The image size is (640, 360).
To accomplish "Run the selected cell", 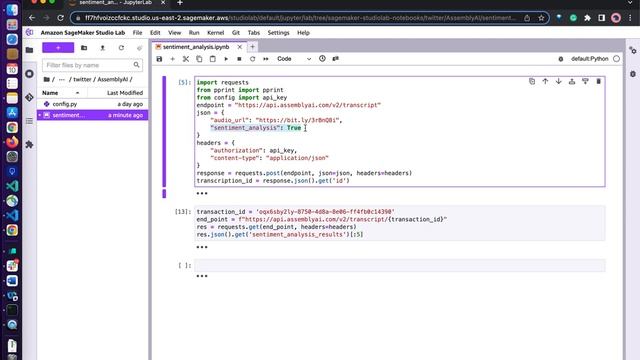I will (x=226, y=59).
